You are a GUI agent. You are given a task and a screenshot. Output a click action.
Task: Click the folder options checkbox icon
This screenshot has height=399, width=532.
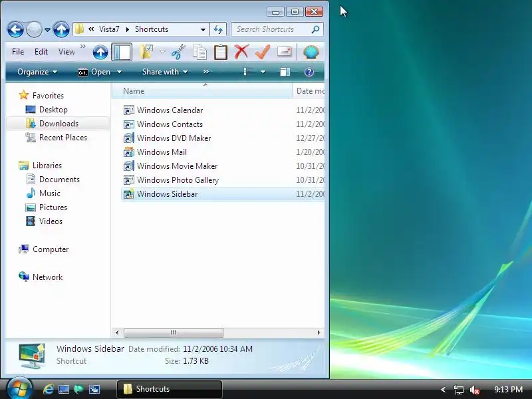146,53
